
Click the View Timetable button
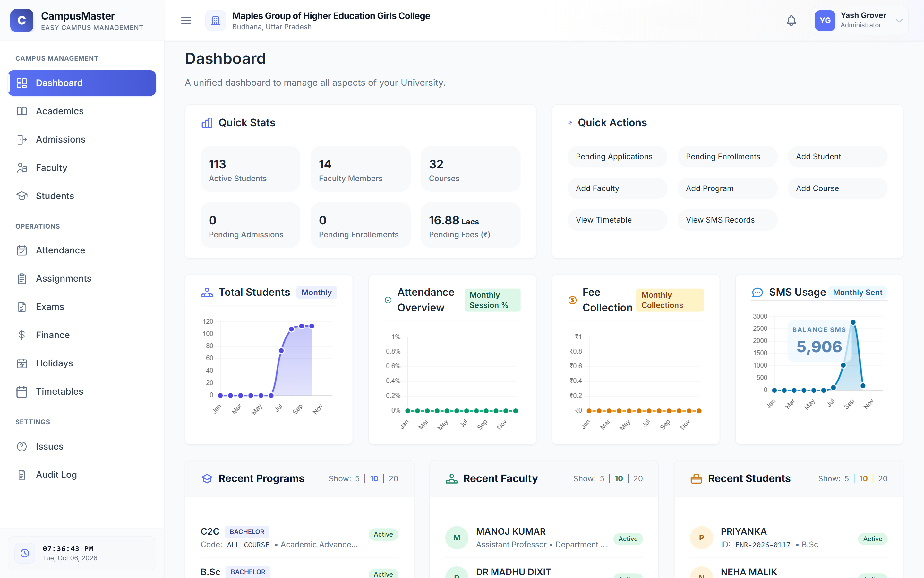[617, 220]
